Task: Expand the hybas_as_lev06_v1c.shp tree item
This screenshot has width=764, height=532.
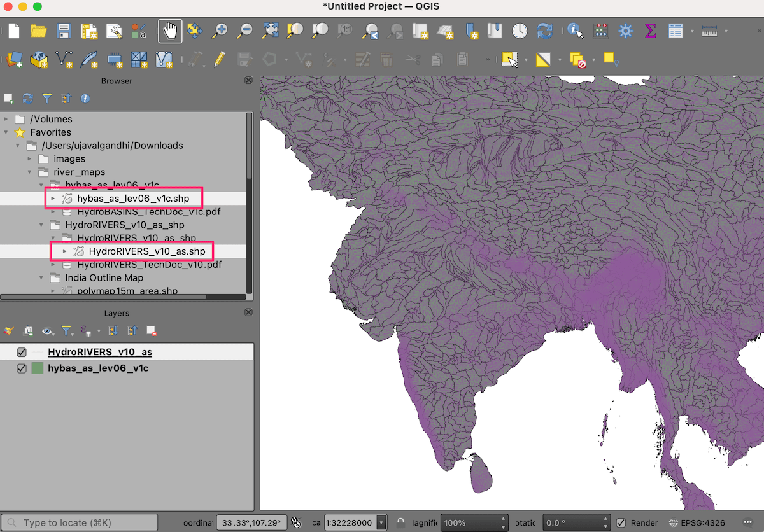Action: click(53, 199)
